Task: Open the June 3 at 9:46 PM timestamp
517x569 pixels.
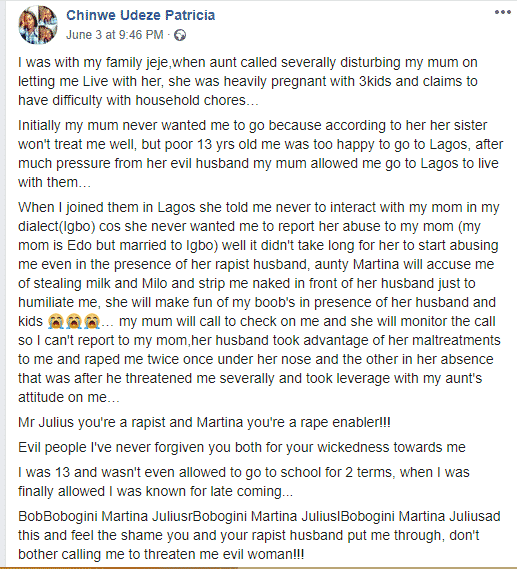Action: click(x=115, y=35)
